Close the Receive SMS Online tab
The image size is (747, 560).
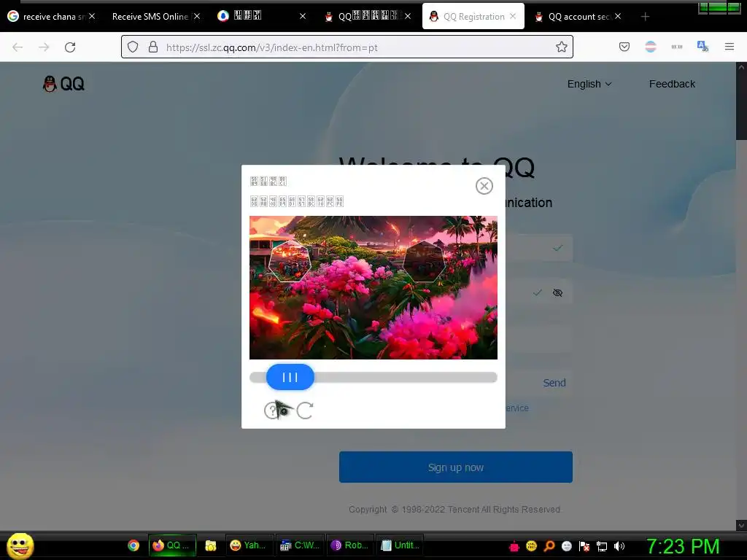[x=197, y=16]
